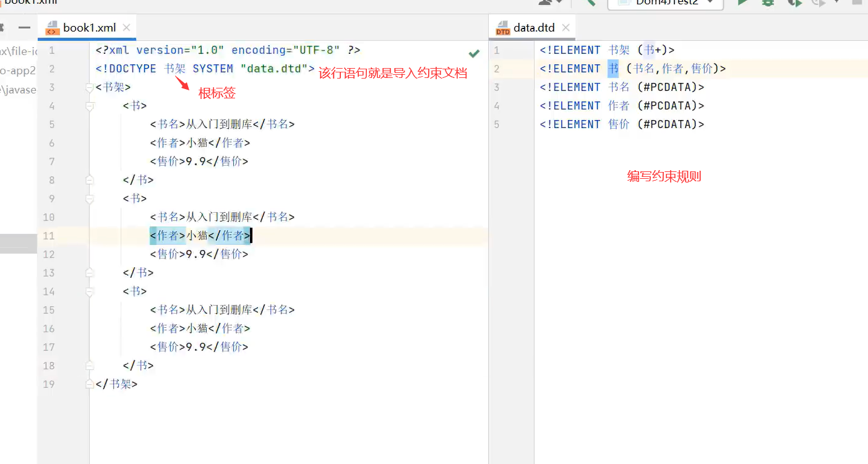This screenshot has height=464, width=868.
Task: Click <!ELEMENT 作者 (#PCDATA)> declaration
Action: (622, 106)
